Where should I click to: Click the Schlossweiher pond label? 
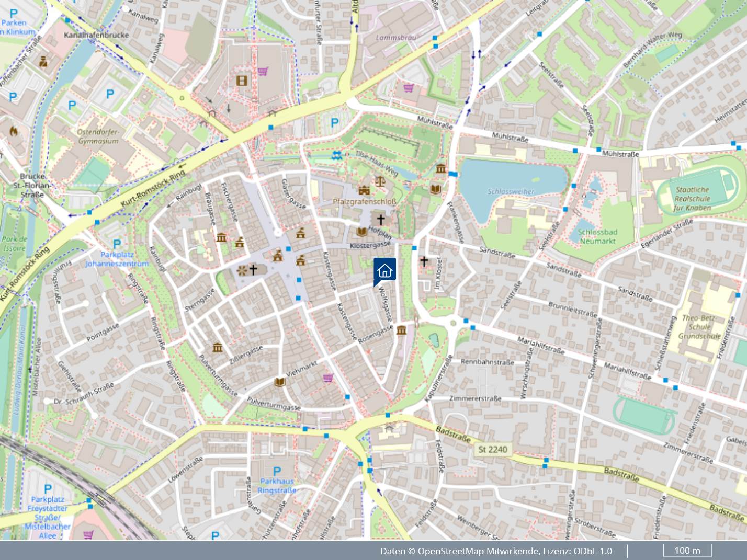pos(511,192)
